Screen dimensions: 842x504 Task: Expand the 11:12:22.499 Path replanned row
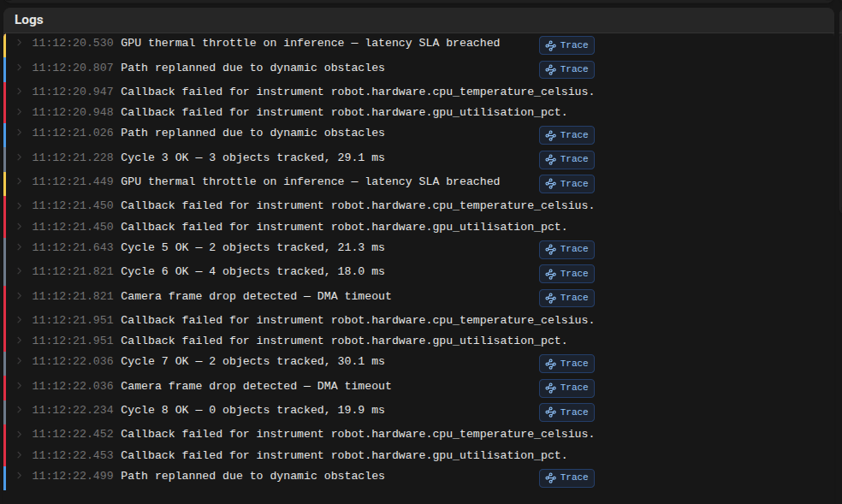pyautogui.click(x=20, y=476)
